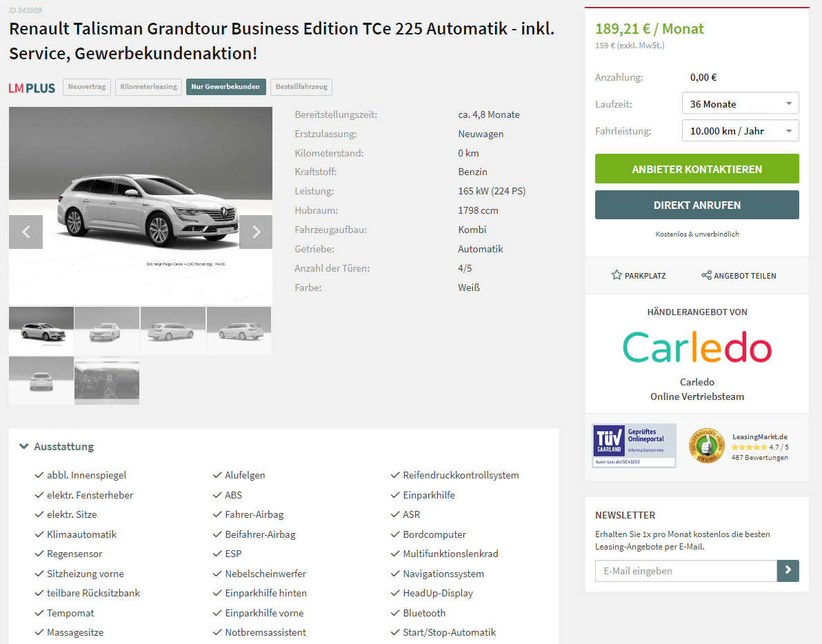Click the LM PLUS logo
The width and height of the screenshot is (822, 644).
[32, 88]
